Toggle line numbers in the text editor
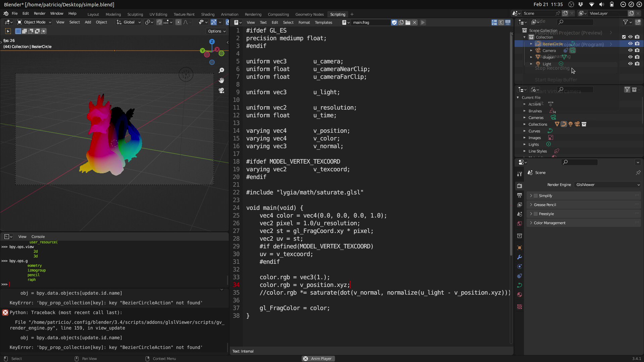 pyautogui.click(x=494, y=22)
